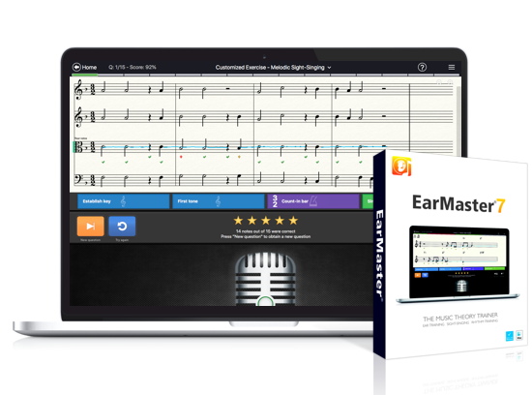Click the 'Q: 1/15 - Score: 92%' text

tap(132, 67)
